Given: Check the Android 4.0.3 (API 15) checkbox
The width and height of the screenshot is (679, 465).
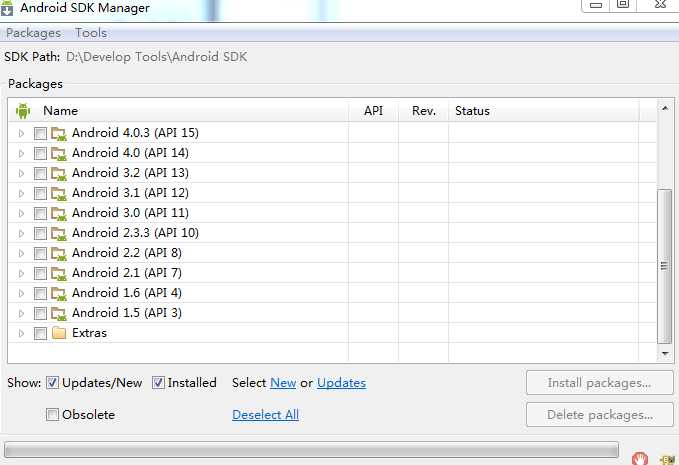Looking at the screenshot, I should pos(40,133).
